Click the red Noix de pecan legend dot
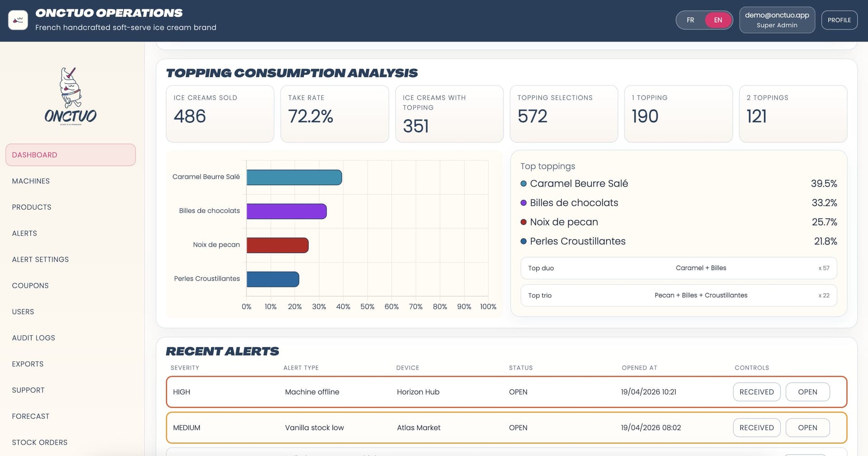The image size is (868, 456). pos(524,222)
